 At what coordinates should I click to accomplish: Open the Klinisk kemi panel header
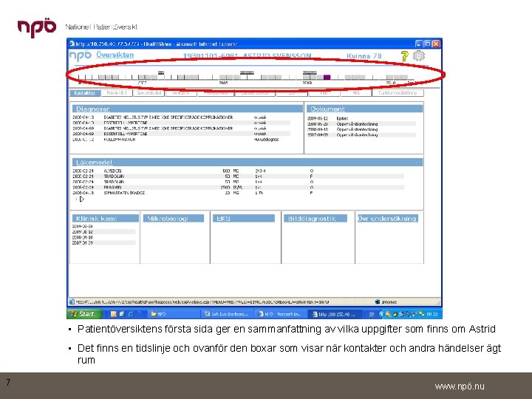point(106,218)
